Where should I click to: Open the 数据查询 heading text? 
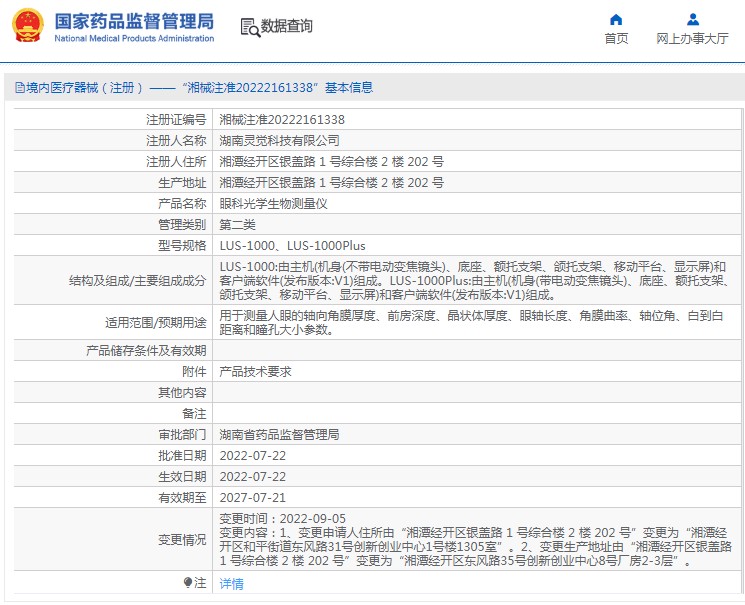point(287,27)
